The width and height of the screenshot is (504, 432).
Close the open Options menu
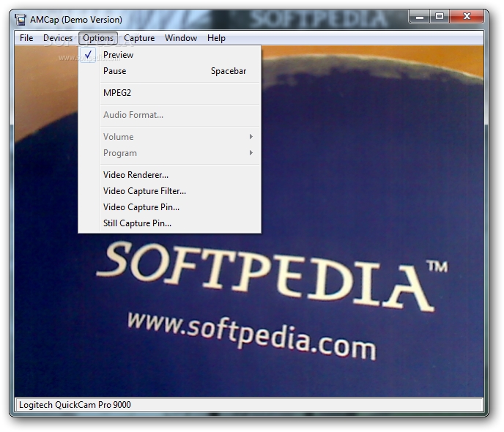coord(98,38)
